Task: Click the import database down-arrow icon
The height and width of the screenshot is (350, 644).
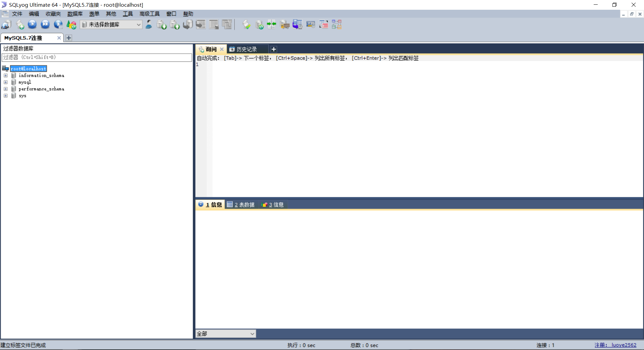Action: (x=162, y=25)
